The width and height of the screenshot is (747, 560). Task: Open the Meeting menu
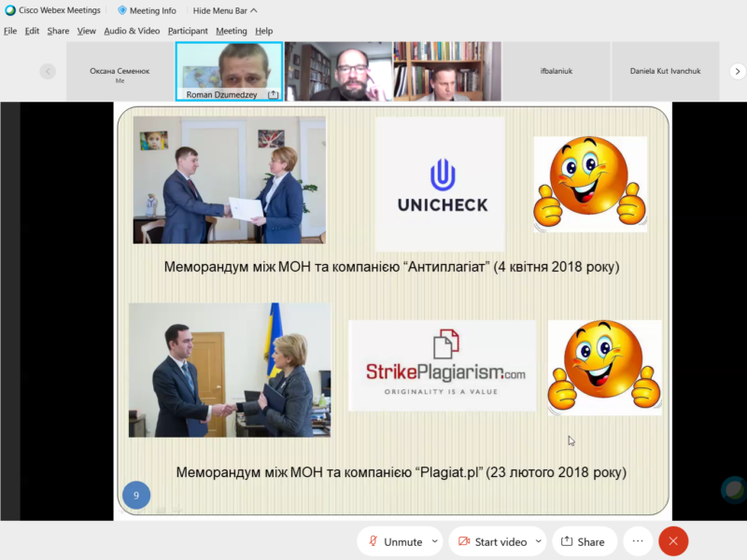point(232,31)
